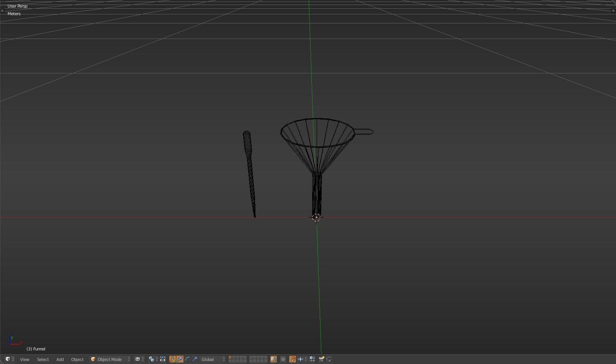616x364 pixels.
Task: Toggle lock camera and layers to scene
Action: coord(274,359)
